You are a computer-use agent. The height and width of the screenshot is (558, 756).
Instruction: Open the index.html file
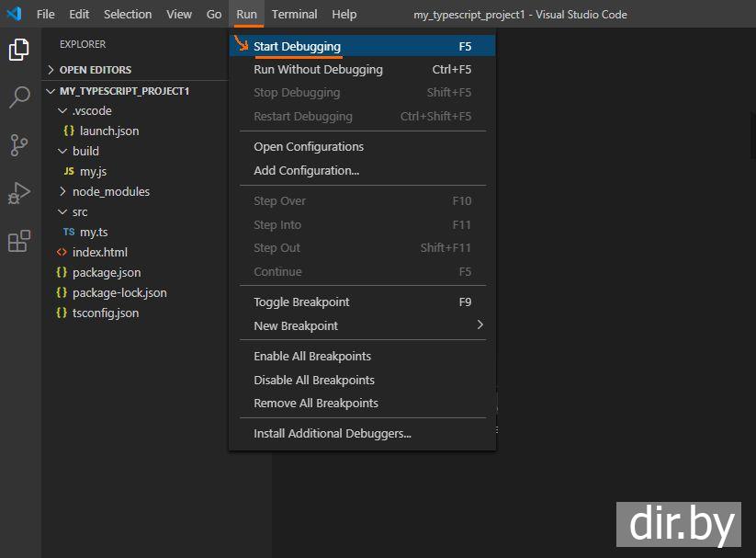(99, 253)
